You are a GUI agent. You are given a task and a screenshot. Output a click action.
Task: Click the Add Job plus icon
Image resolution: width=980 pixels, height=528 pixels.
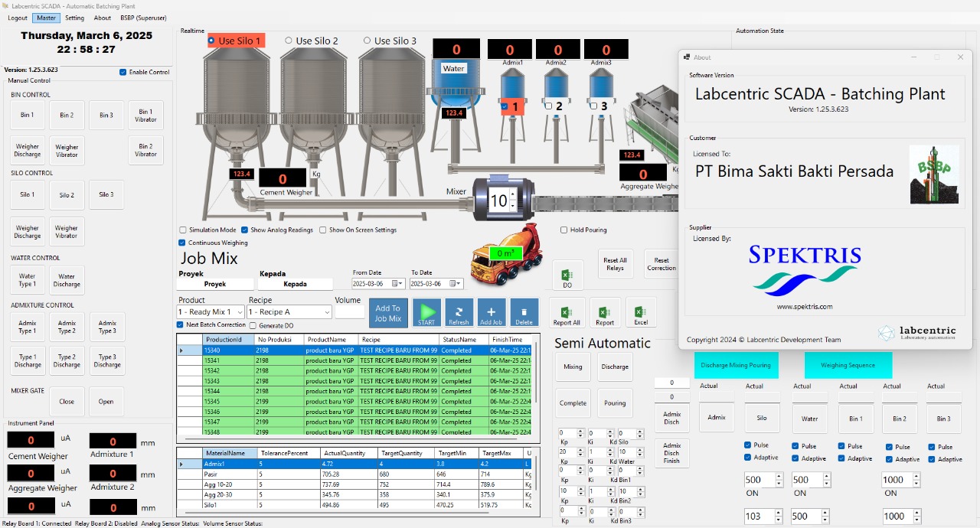pyautogui.click(x=492, y=312)
